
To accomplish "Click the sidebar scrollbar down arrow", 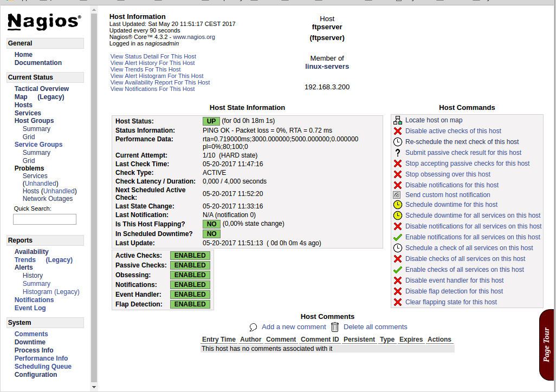I will click(x=94, y=387).
